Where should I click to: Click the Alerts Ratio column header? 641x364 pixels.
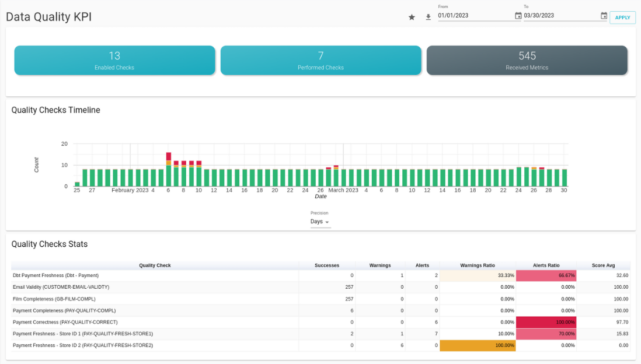546,265
